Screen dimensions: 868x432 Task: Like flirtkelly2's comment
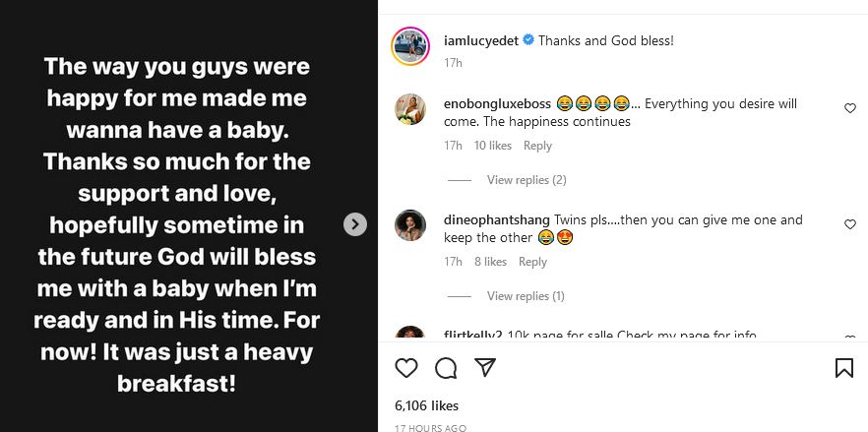pos(850,339)
